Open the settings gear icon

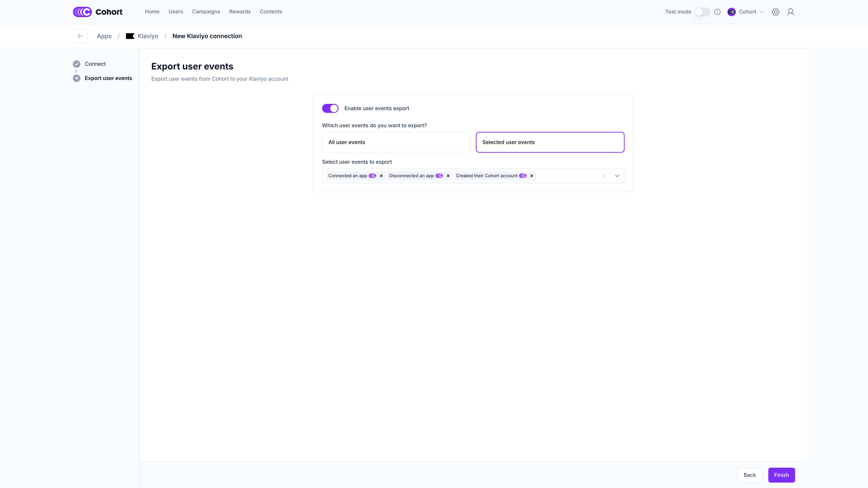[x=775, y=12]
